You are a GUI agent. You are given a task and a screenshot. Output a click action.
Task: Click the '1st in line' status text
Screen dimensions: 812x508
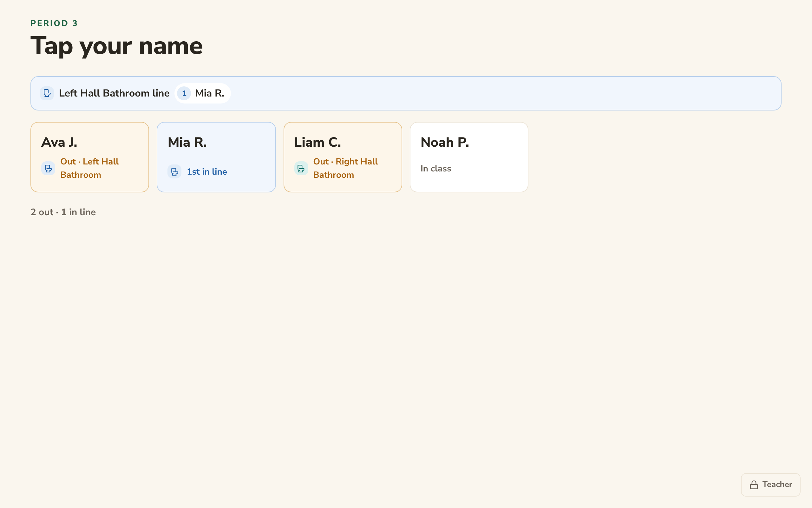click(207, 172)
